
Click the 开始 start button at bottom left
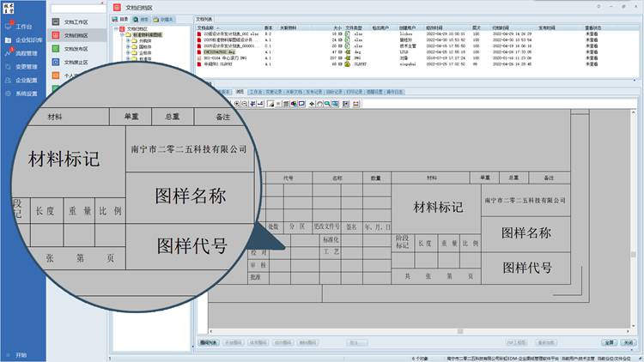[x=21, y=354]
